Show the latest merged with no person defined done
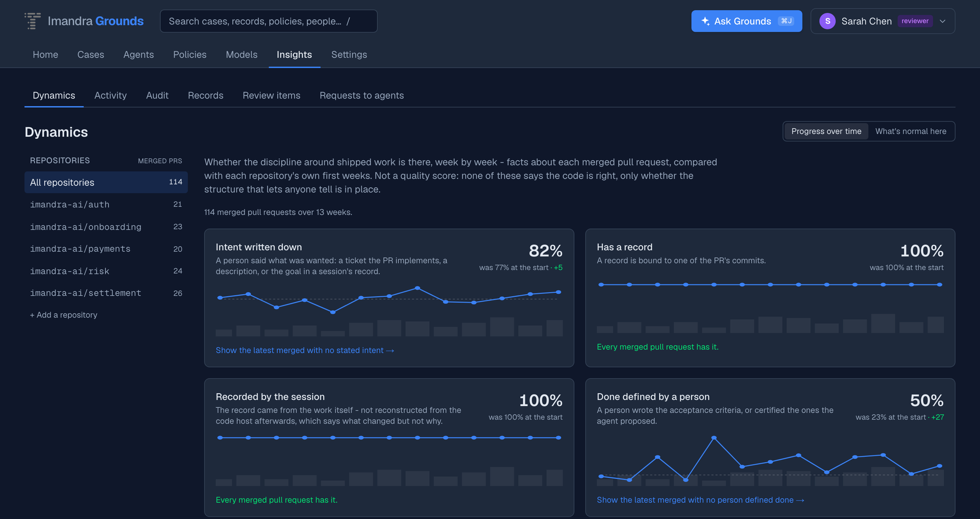This screenshot has width=980, height=519. [700, 500]
